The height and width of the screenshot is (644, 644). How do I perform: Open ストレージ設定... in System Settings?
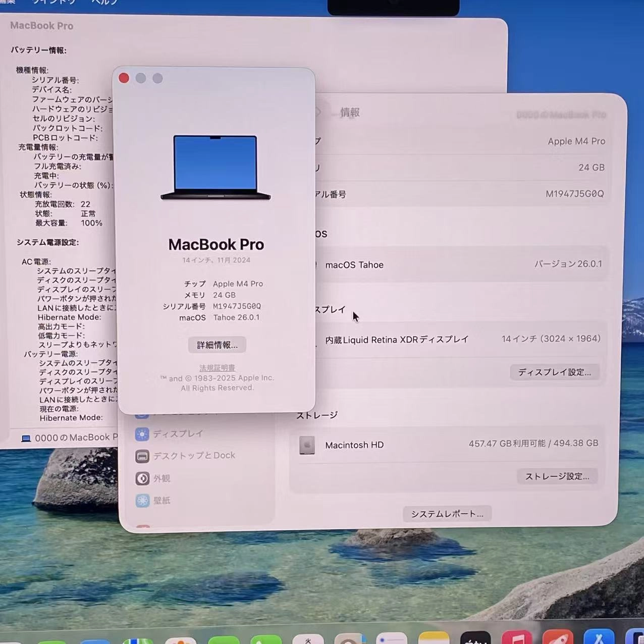557,476
